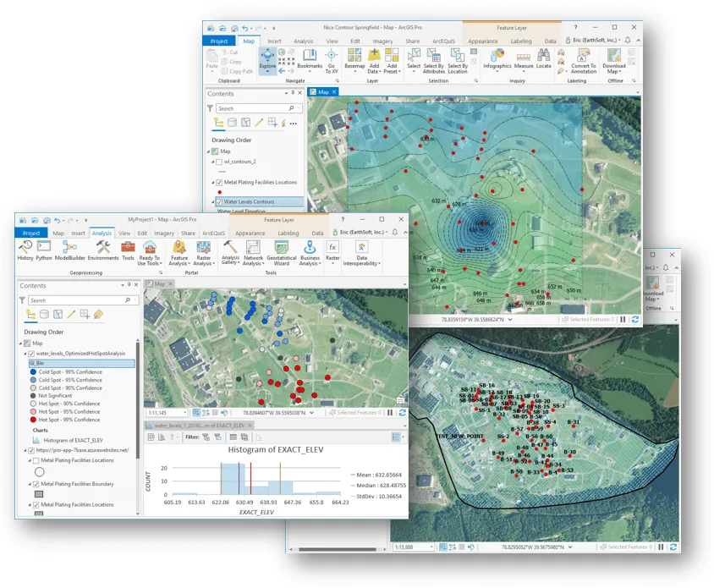The image size is (714, 588).
Task: Toggle the chart legend button in histogram toolbar
Action: pyautogui.click(x=396, y=437)
